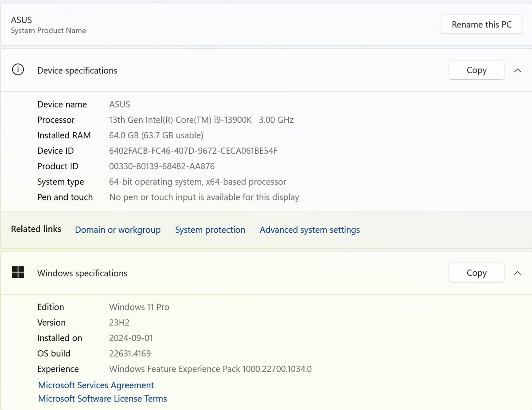The height and width of the screenshot is (410, 532).
Task: Open Advanced system settings link
Action: click(310, 230)
